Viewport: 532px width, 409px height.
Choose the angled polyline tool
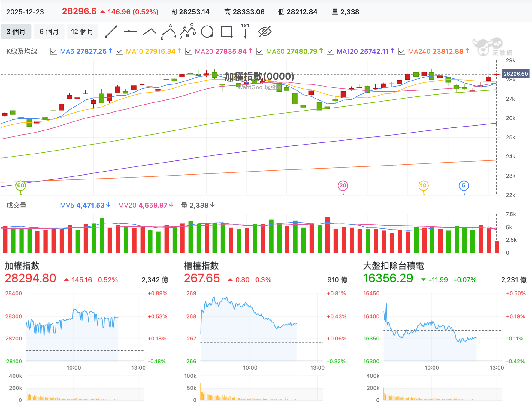149,32
